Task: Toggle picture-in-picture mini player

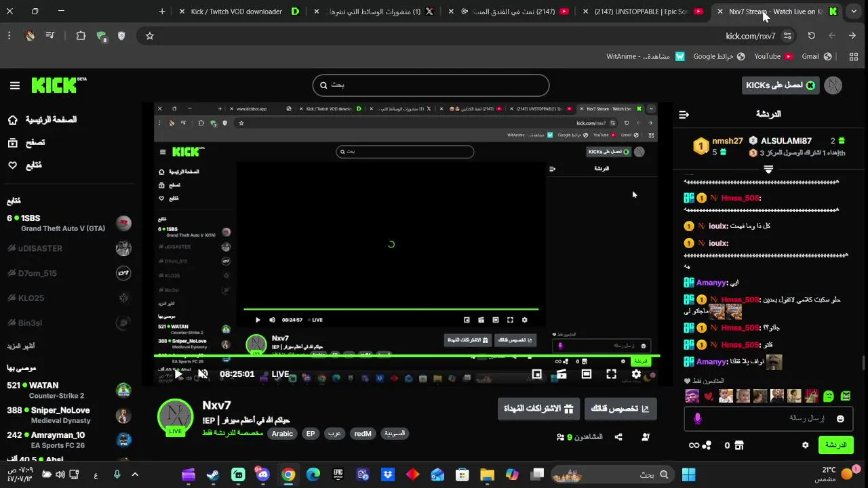Action: (x=537, y=374)
